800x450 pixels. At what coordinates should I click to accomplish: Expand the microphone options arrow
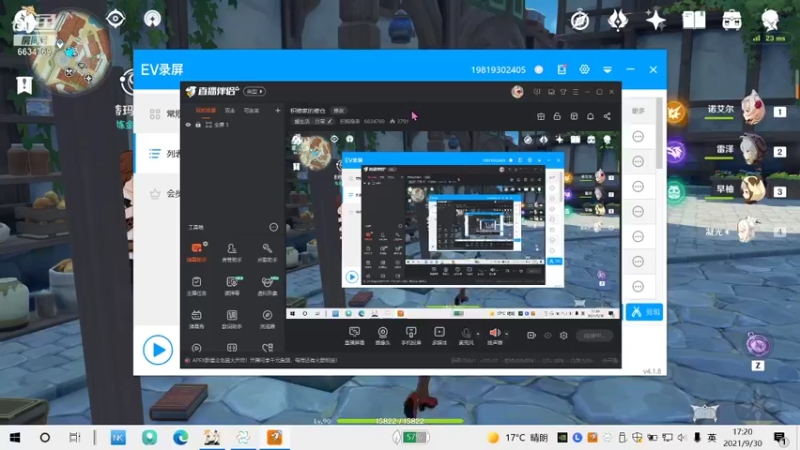pyautogui.click(x=478, y=334)
